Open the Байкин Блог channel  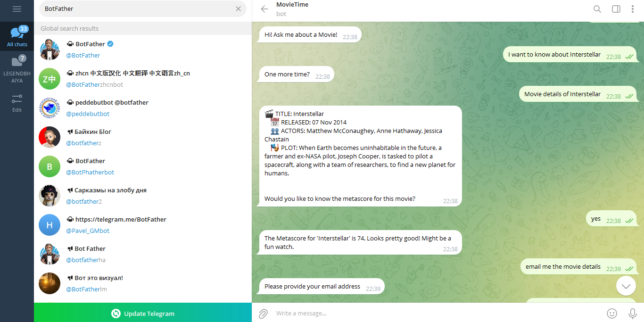tap(143, 137)
